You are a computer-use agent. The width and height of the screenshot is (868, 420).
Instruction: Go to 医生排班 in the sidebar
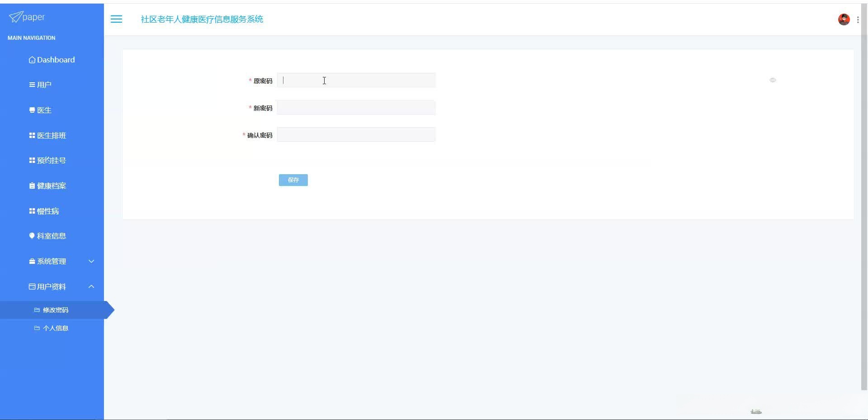pyautogui.click(x=52, y=135)
